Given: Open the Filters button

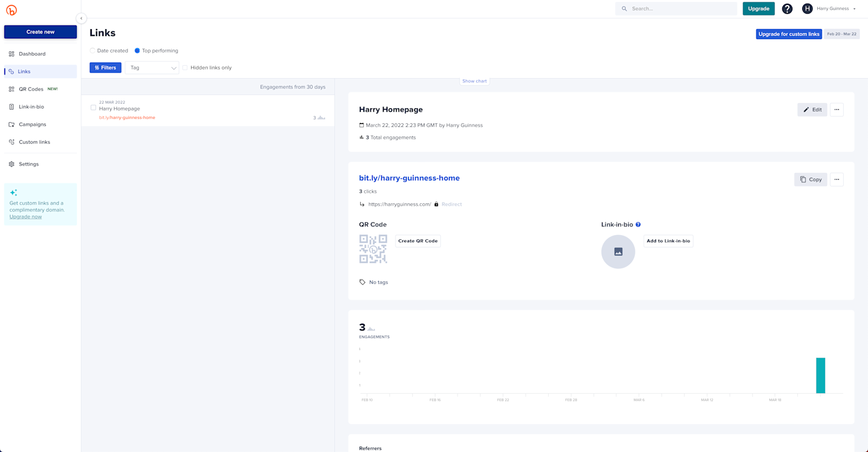Looking at the screenshot, I should click(x=105, y=68).
